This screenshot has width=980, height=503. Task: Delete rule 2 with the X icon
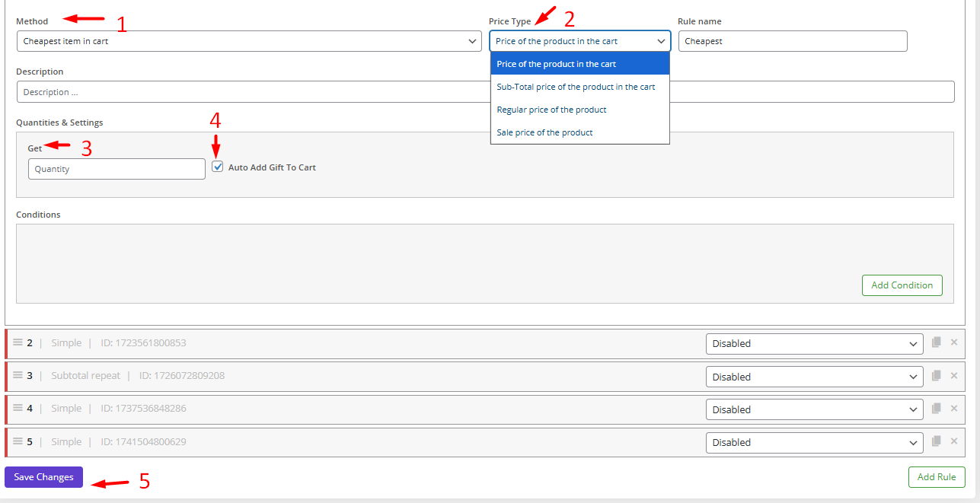click(x=953, y=342)
